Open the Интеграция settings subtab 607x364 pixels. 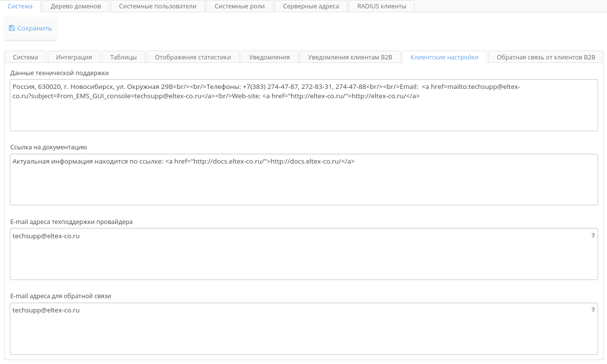(x=74, y=57)
